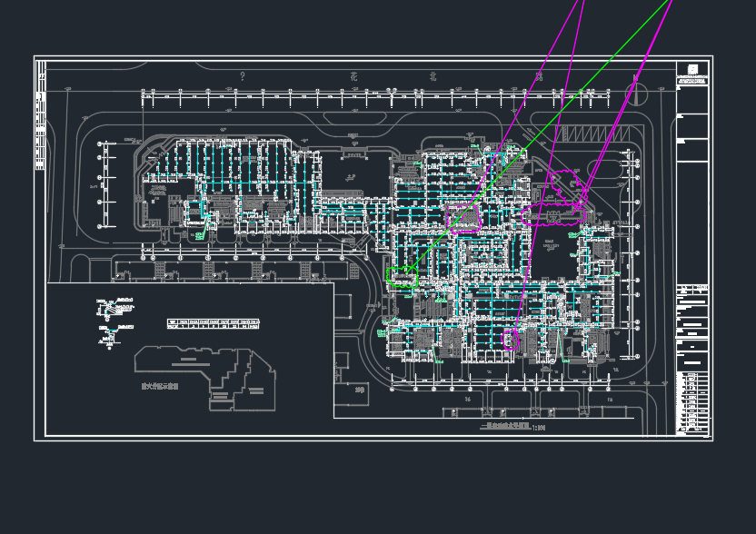This screenshot has height=534, width=756.
Task: Click the '北' road label character
Action: [433, 77]
